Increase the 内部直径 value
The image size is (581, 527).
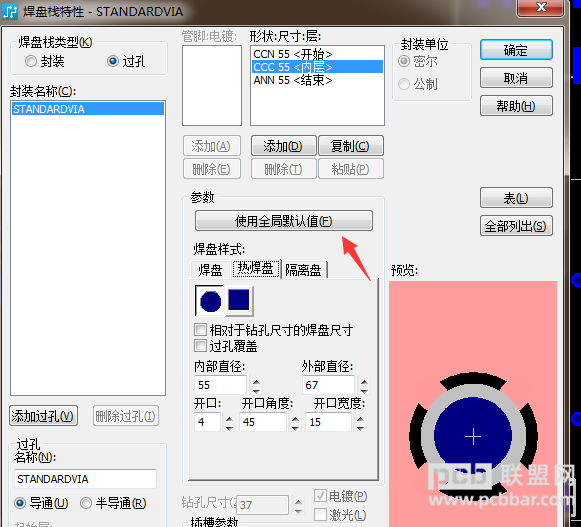(256, 381)
